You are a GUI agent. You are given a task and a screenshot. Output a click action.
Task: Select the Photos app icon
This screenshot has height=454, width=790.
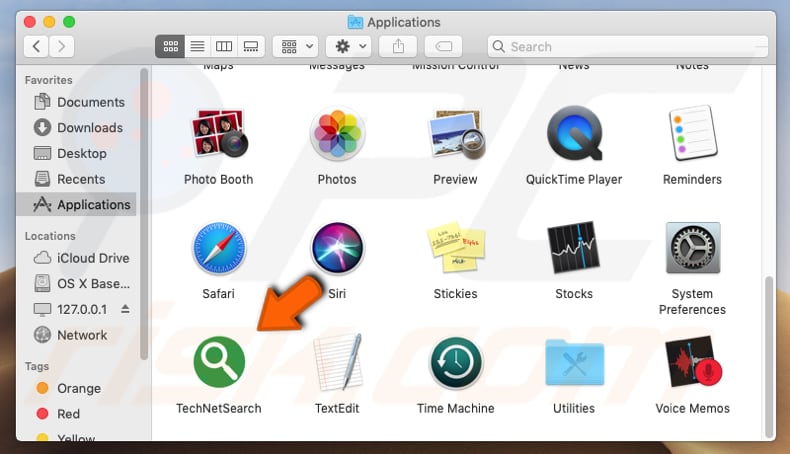click(x=337, y=133)
